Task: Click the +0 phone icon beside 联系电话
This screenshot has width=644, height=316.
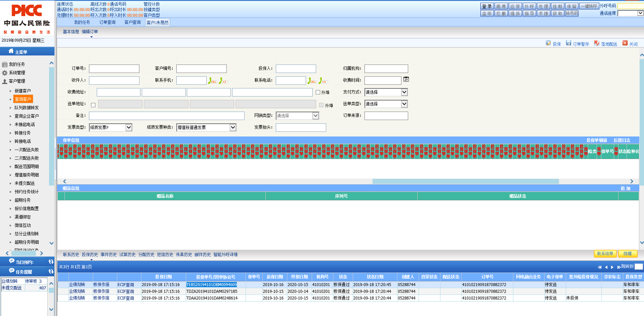Action: coord(323,81)
